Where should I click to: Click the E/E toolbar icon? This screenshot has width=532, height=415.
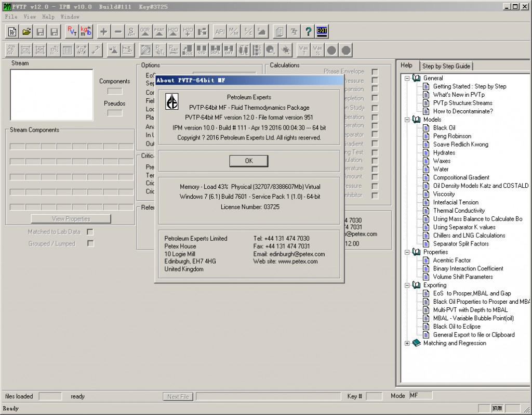pos(248,32)
